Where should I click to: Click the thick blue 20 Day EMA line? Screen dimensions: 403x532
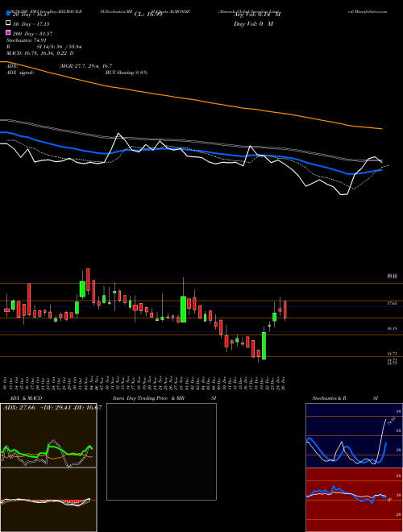click(190, 152)
